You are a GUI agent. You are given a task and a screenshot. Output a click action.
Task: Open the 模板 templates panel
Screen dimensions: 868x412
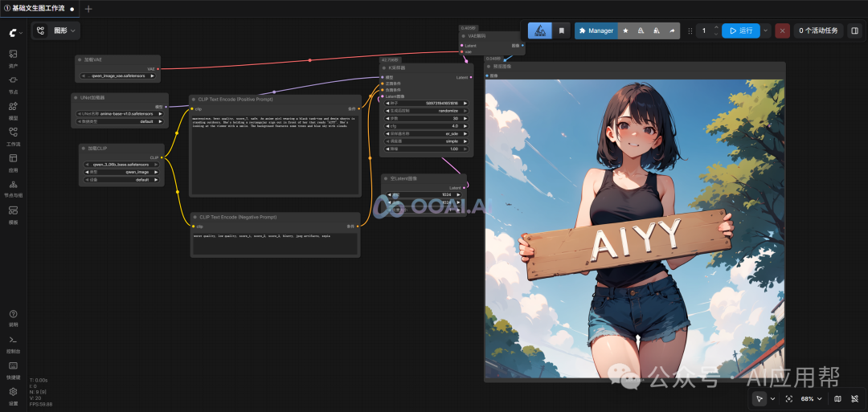click(14, 214)
